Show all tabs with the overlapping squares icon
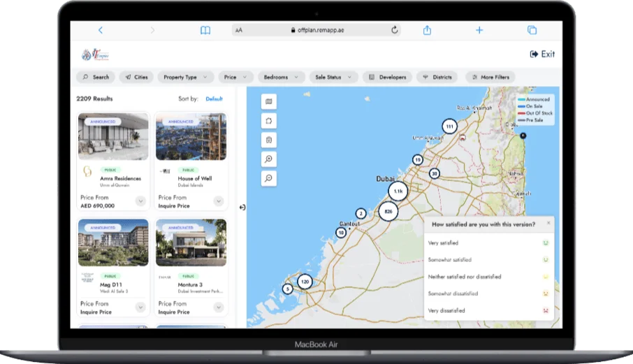Image resolution: width=633 pixels, height=364 pixels. [x=532, y=30]
